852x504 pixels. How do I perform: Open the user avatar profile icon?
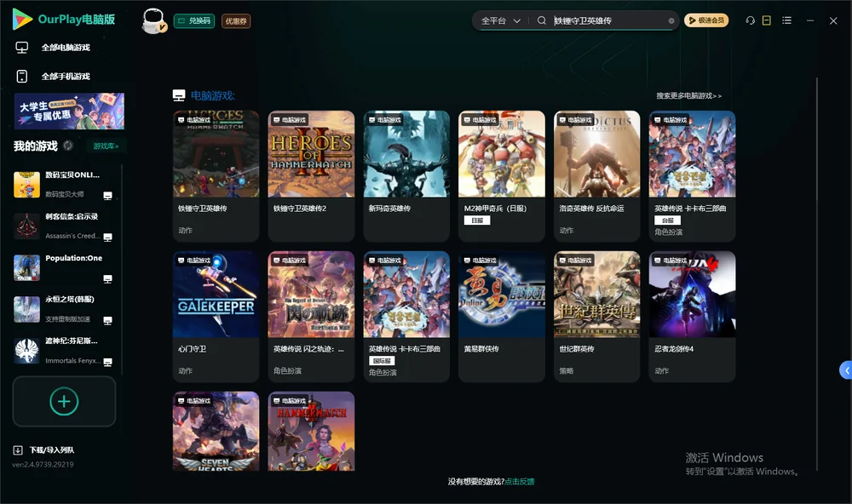(x=153, y=20)
